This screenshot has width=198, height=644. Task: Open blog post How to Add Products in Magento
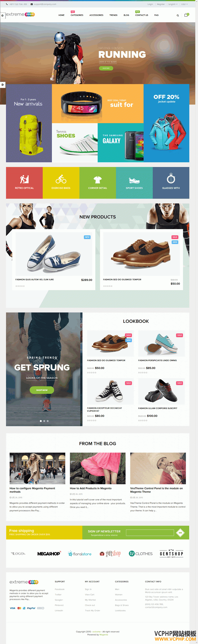91,488
